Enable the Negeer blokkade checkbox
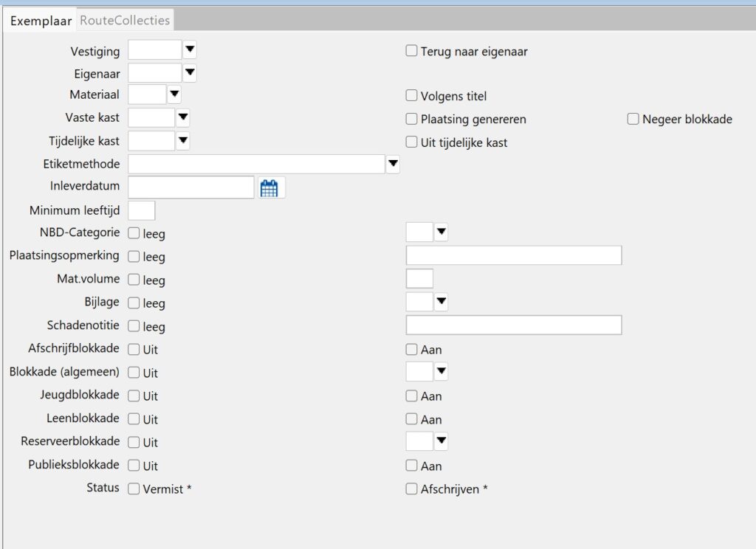Viewport: 756px width, 549px height. click(x=633, y=119)
